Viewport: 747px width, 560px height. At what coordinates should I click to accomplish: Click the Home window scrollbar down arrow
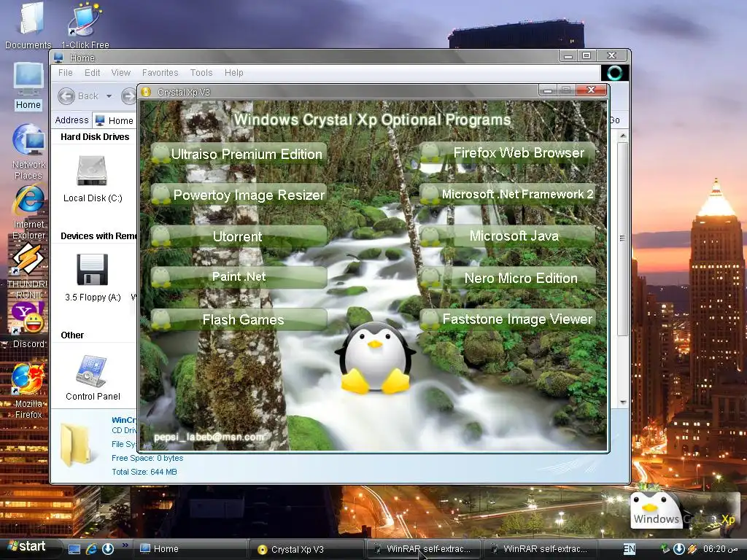point(623,402)
